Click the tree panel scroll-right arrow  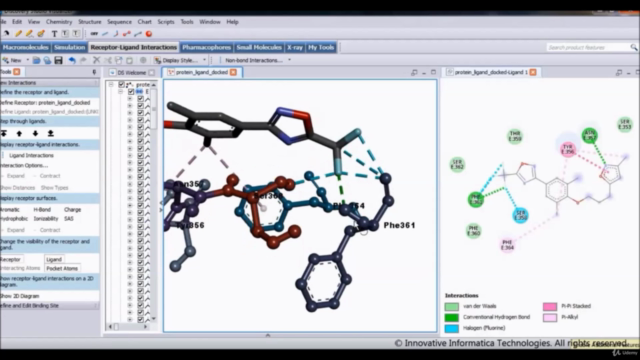(146, 327)
